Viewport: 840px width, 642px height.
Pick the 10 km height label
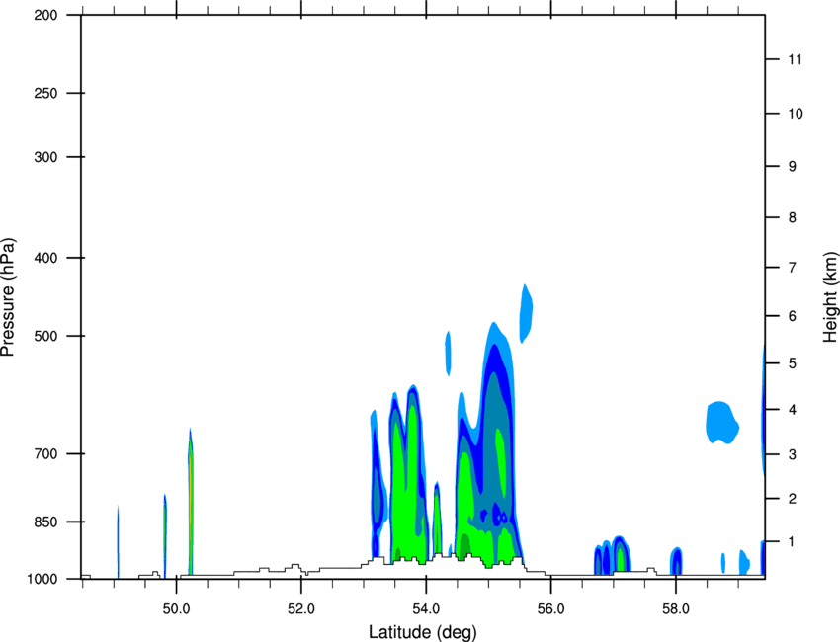click(x=795, y=114)
